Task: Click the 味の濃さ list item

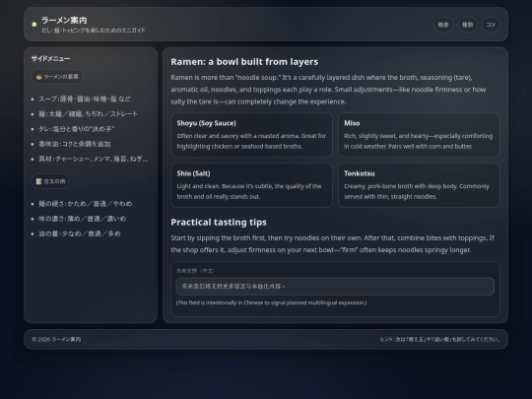Action: coord(83,219)
